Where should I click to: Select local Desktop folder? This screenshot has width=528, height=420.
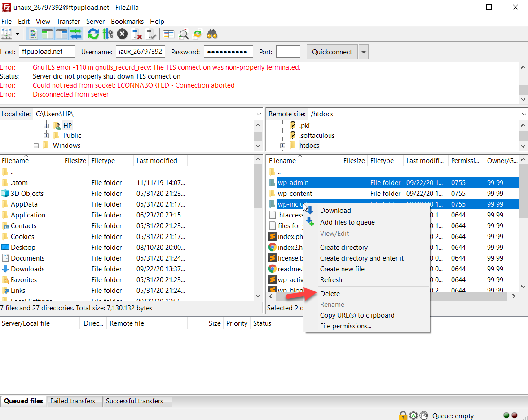click(x=23, y=248)
